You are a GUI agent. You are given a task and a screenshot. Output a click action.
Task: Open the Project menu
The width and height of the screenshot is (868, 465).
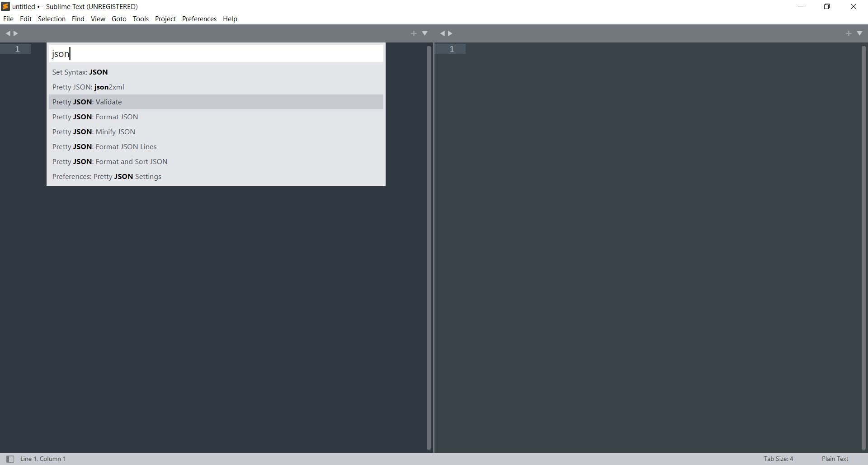point(165,19)
